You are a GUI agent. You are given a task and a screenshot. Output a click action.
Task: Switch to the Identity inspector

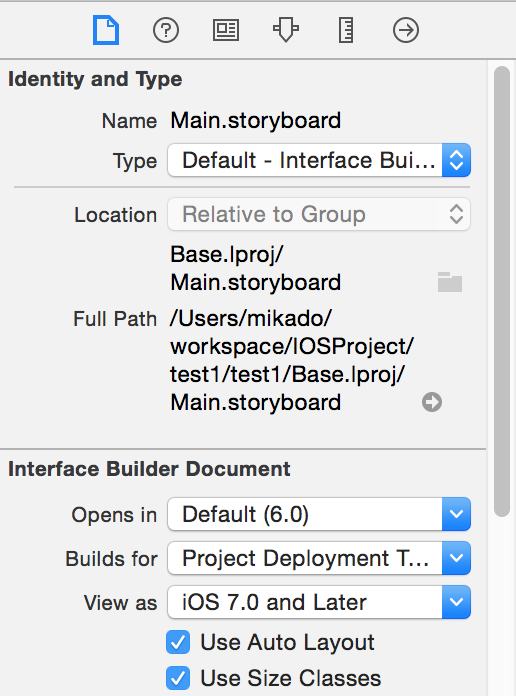226,30
